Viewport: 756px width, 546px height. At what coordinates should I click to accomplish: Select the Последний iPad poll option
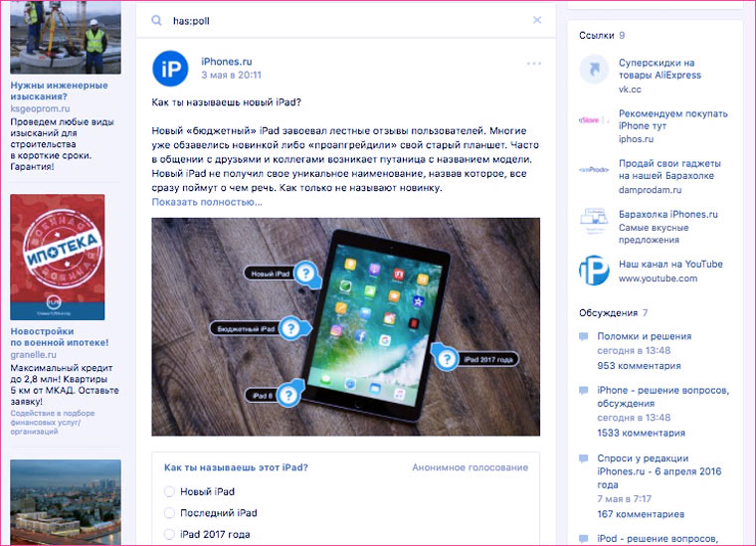tap(210, 513)
